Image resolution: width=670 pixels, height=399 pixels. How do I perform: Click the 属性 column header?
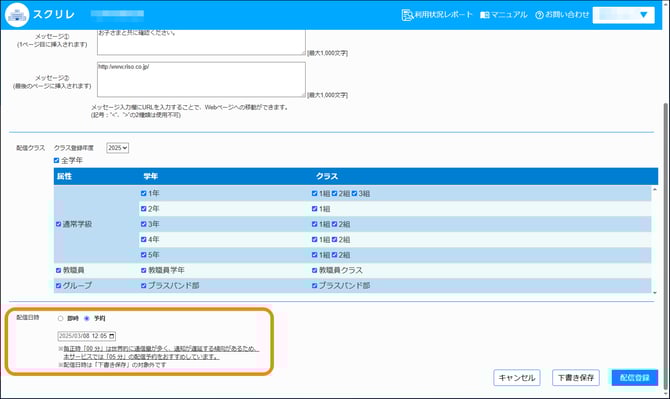pos(65,176)
